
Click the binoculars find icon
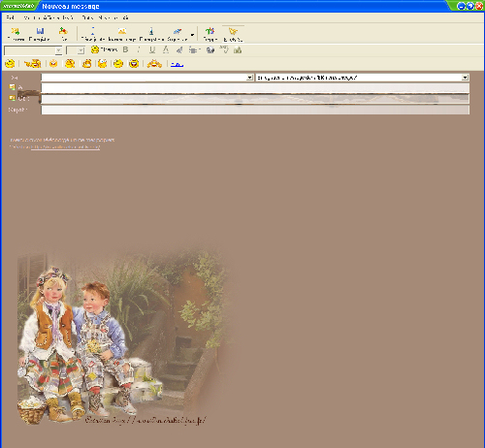click(x=238, y=49)
